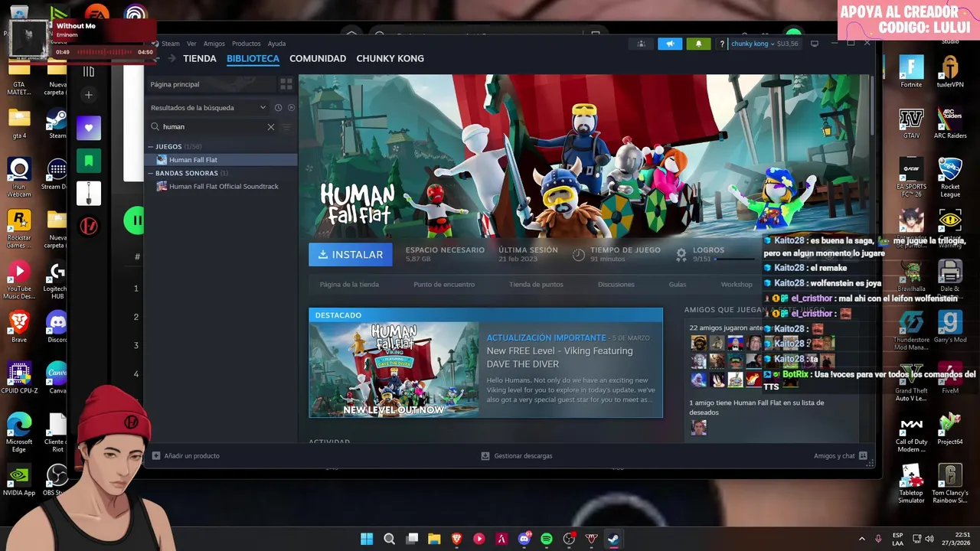Click the recent activity clock filter icon
The height and width of the screenshot is (551, 980).
279,108
